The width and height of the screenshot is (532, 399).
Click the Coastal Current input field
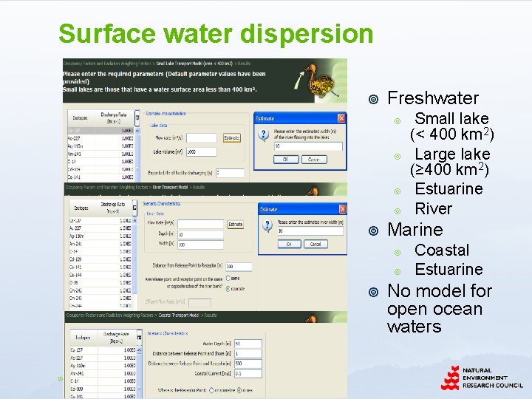tap(248, 374)
